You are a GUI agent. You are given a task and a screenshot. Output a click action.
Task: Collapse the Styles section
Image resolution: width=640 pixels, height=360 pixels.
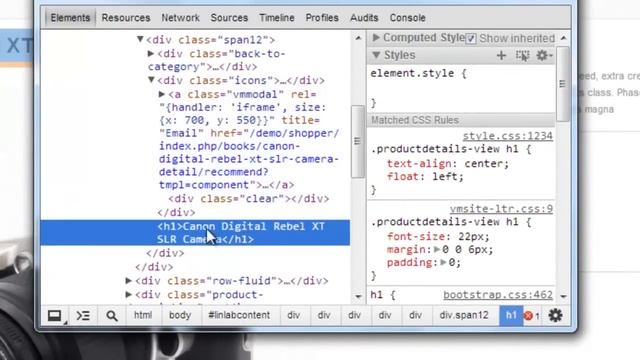376,55
